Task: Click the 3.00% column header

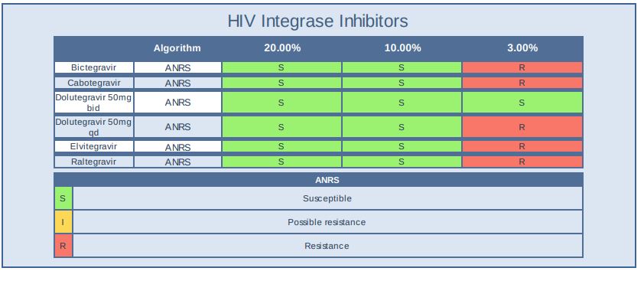Action: click(x=522, y=48)
